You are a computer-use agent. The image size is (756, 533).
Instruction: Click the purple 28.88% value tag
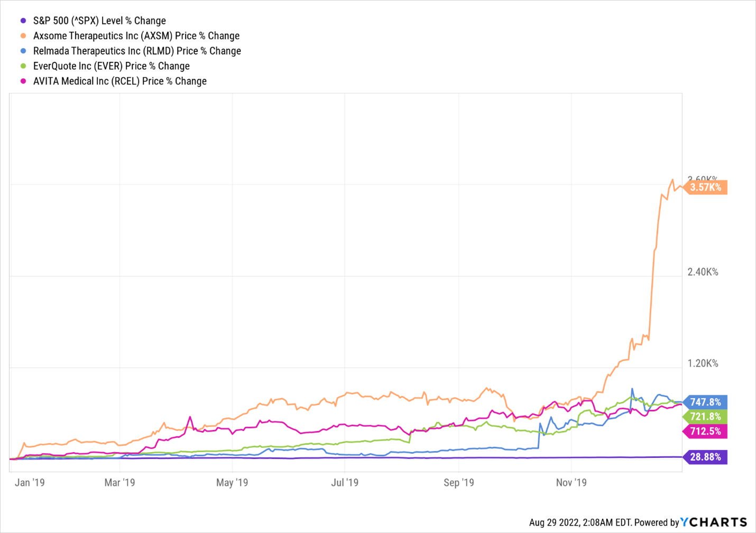coord(706,457)
